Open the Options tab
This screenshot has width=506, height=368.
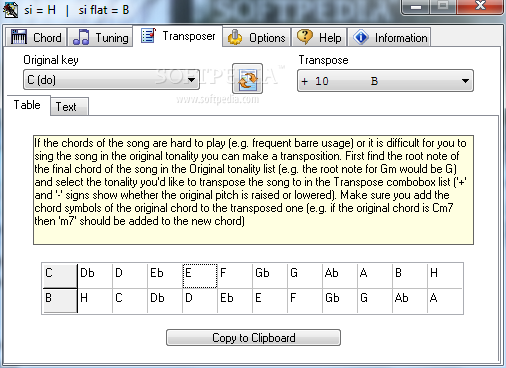click(256, 37)
